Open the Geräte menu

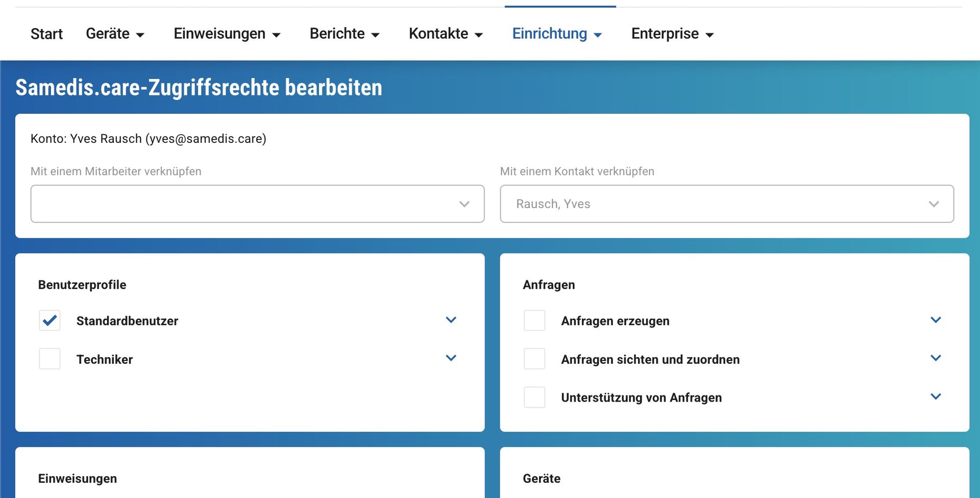click(115, 34)
